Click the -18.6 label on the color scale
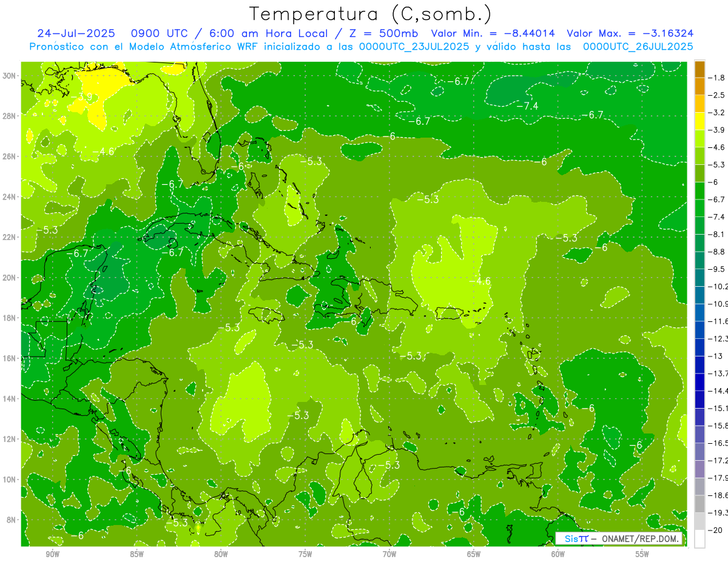 [x=718, y=495]
